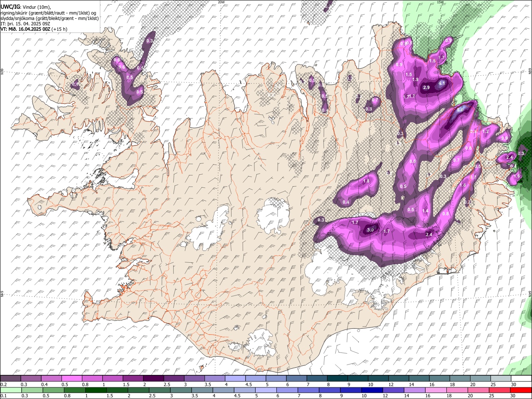532x399 pixels.
Task: Click the 0.3 swatch in the green rain row
Action: 32,390
